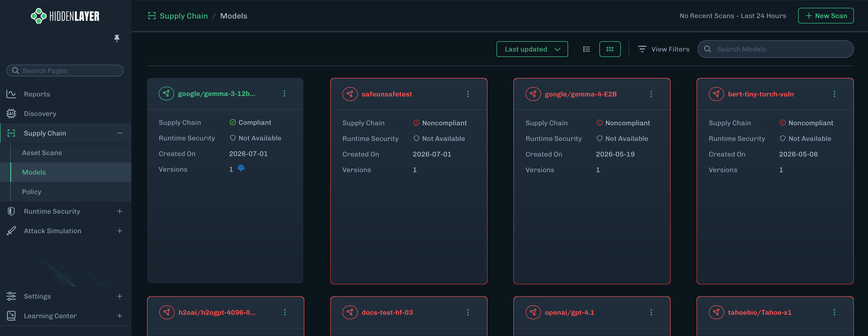Open the Policy page
This screenshot has height=336, width=868.
(x=32, y=192)
